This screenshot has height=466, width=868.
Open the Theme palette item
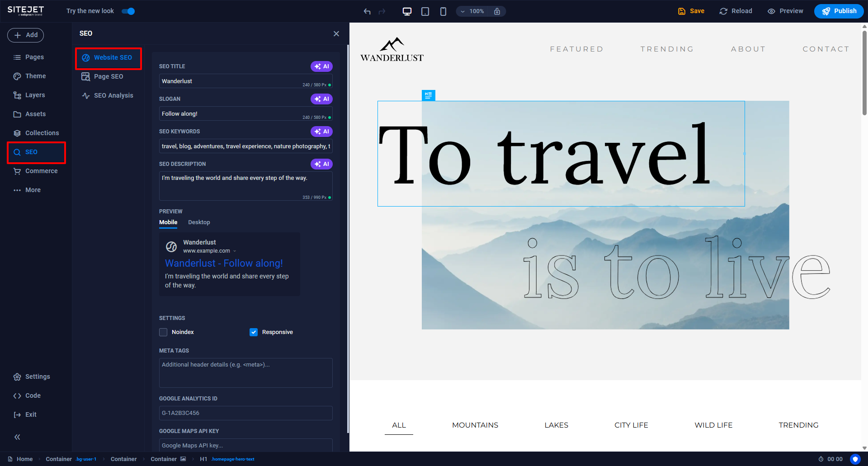pos(30,76)
